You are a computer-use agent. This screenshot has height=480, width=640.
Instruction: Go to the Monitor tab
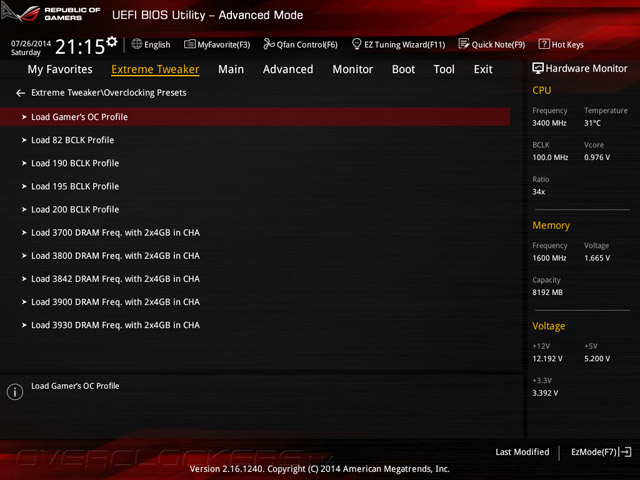coord(353,69)
